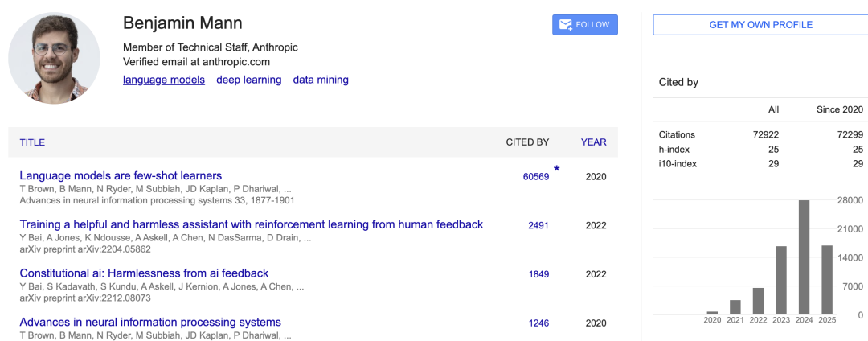The height and width of the screenshot is (341, 868).
Task: View the 60569 citations list
Action: click(x=536, y=177)
